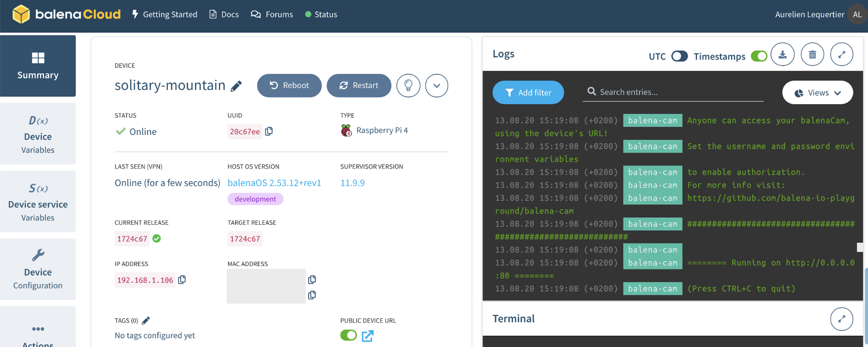
Task: Expand the Logs panel fullscreen
Action: click(842, 54)
